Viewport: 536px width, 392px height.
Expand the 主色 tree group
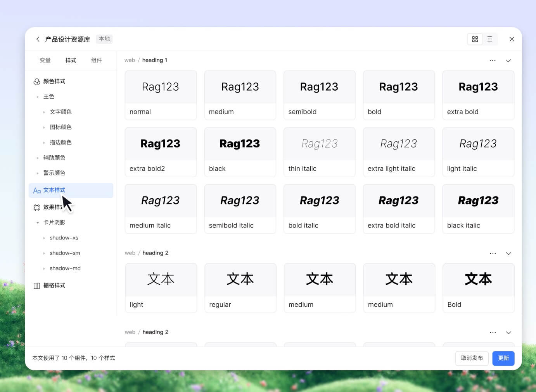click(x=38, y=97)
